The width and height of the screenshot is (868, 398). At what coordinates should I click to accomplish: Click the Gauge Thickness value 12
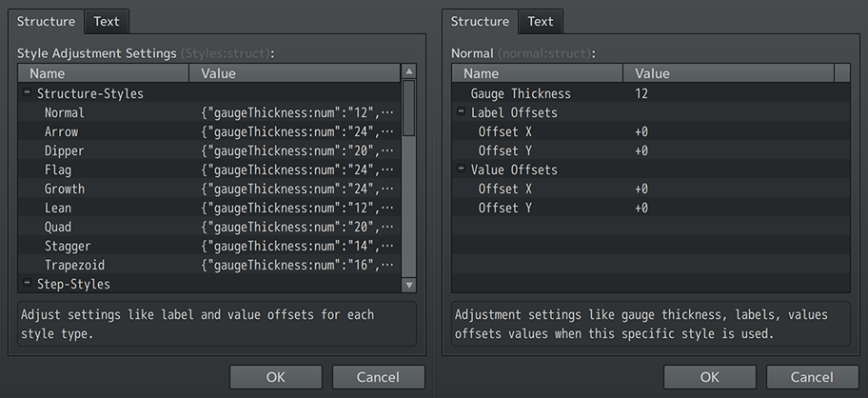(641, 93)
